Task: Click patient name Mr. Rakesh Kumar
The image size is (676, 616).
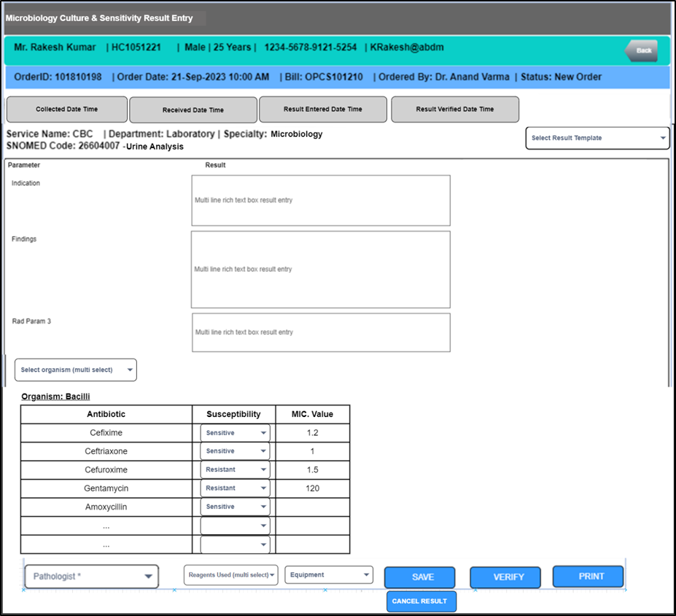Action: [x=55, y=47]
